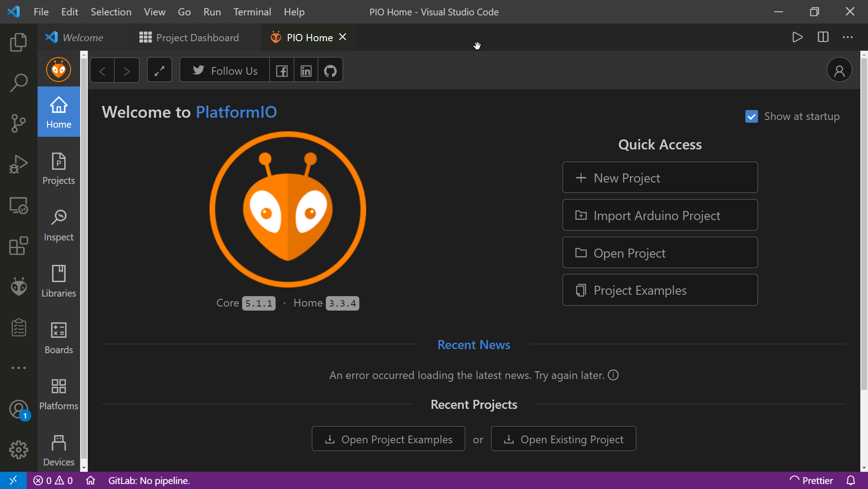Show additional activity bar views ellipsis
Image resolution: width=868 pixels, height=489 pixels.
click(19, 368)
